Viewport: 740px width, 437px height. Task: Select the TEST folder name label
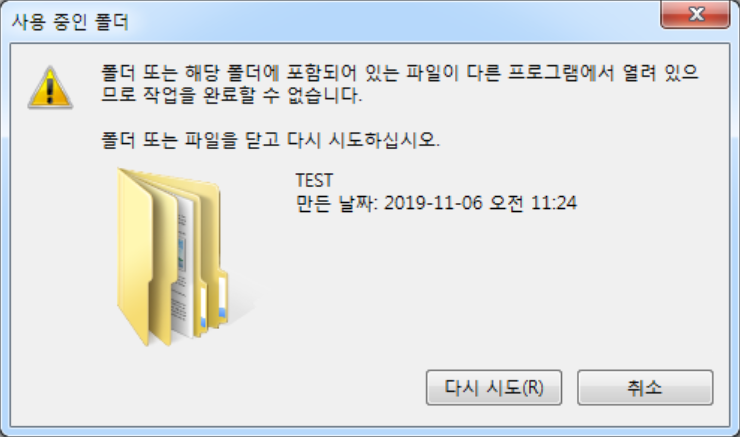point(314,180)
